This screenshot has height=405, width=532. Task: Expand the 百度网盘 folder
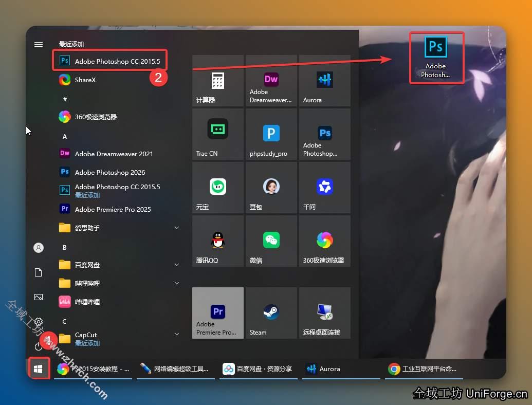[x=119, y=265]
